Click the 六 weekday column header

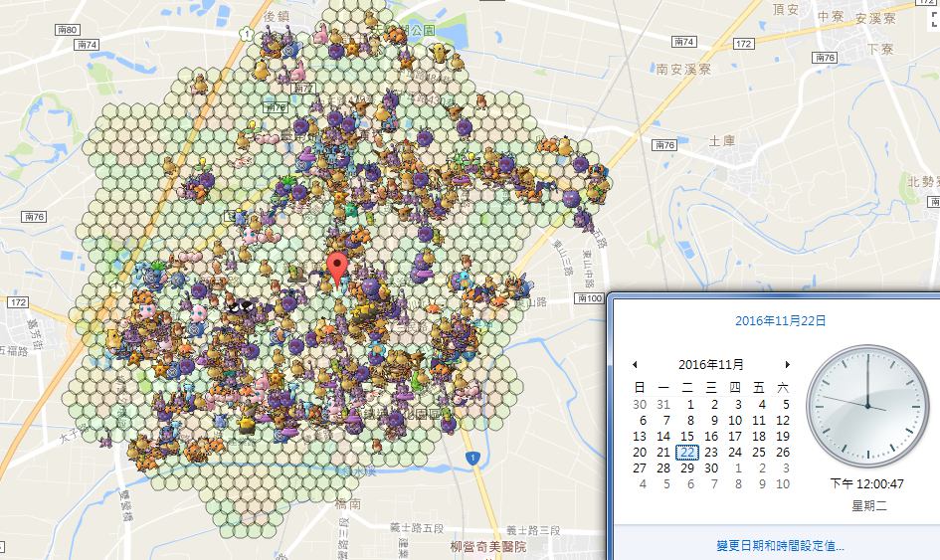click(x=783, y=387)
